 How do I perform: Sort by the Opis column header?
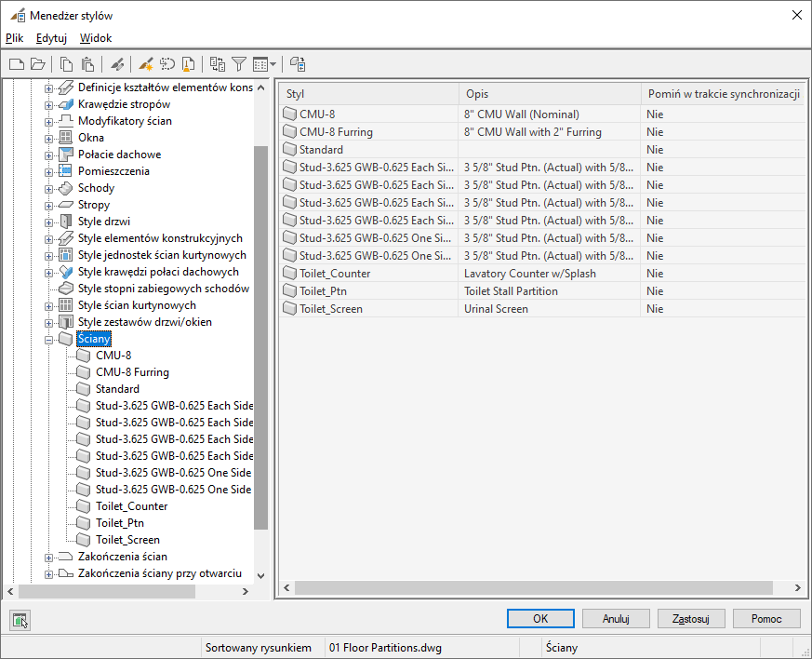[x=550, y=94]
